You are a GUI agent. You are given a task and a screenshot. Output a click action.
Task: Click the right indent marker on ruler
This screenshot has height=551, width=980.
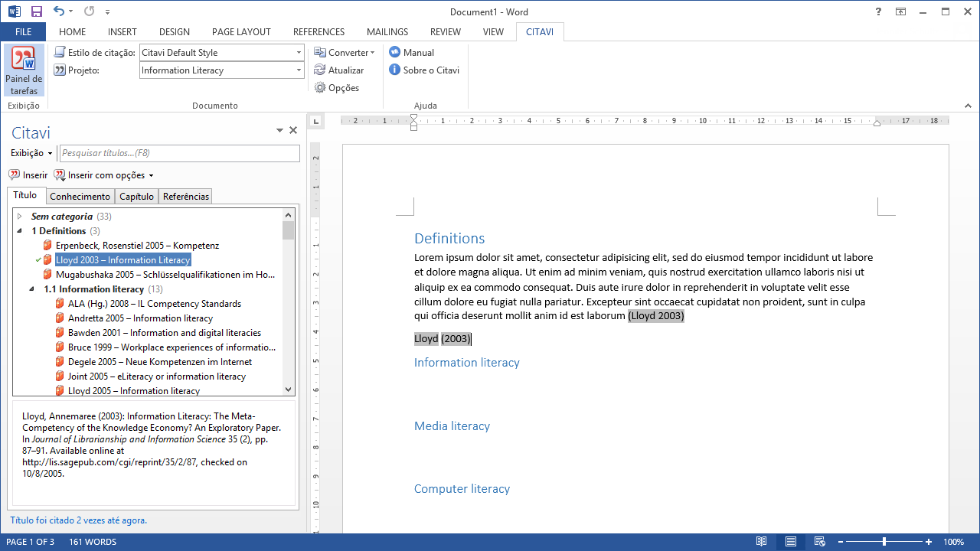[877, 122]
